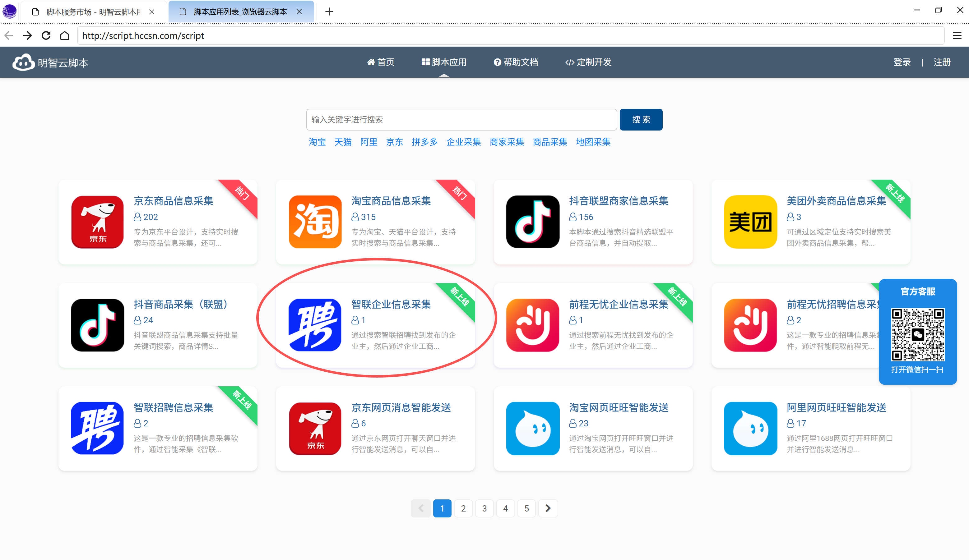The height and width of the screenshot is (560, 969).
Task: Filter by 地图采集 keyword link
Action: coord(593,142)
